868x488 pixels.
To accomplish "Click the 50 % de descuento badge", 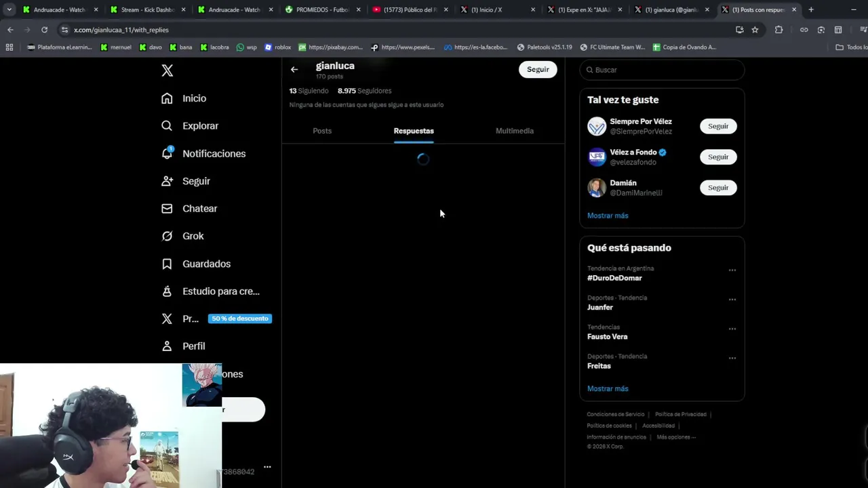I will coord(240,319).
